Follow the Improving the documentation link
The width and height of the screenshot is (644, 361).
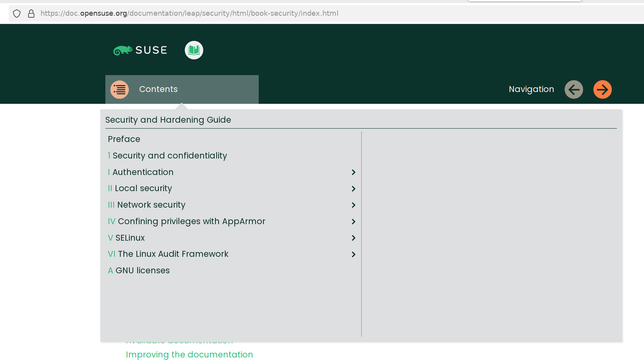189,354
